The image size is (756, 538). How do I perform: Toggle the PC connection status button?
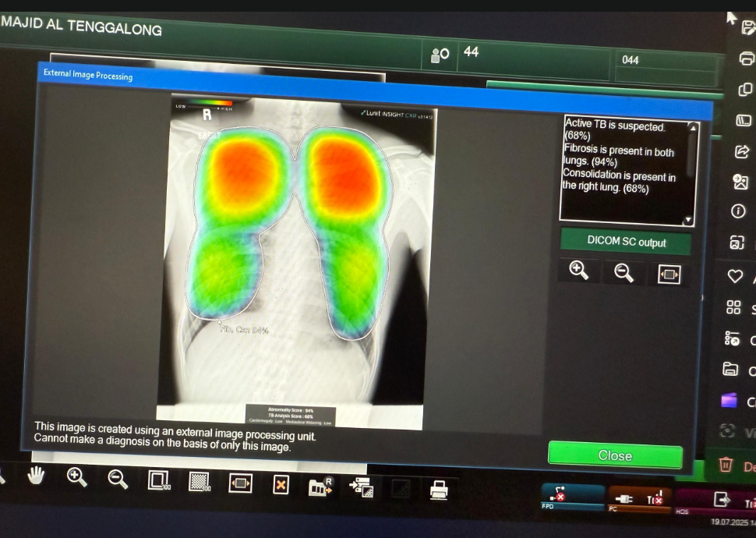click(x=639, y=498)
